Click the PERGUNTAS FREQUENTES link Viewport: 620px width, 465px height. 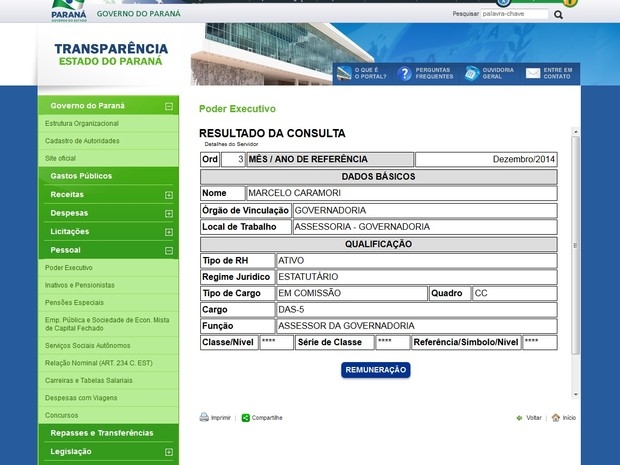click(434, 73)
